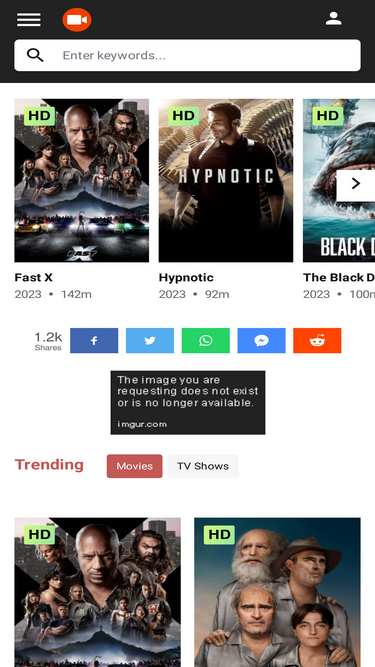The image size is (375, 667).
Task: Click the orange video camera logo
Action: [77, 20]
